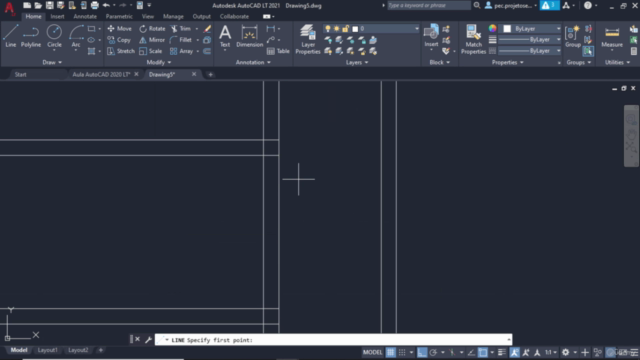The width and height of the screenshot is (640, 360).
Task: Expand the Modify panel
Action: [x=159, y=62]
